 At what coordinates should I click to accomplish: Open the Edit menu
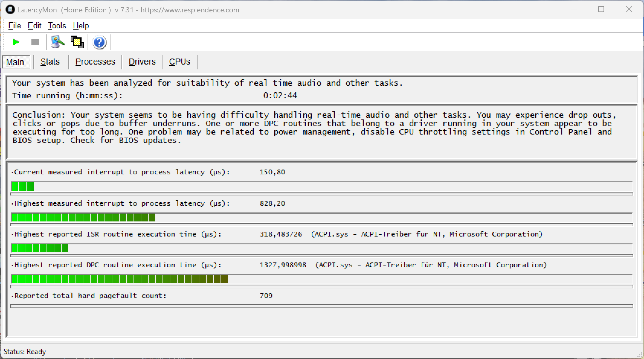34,26
